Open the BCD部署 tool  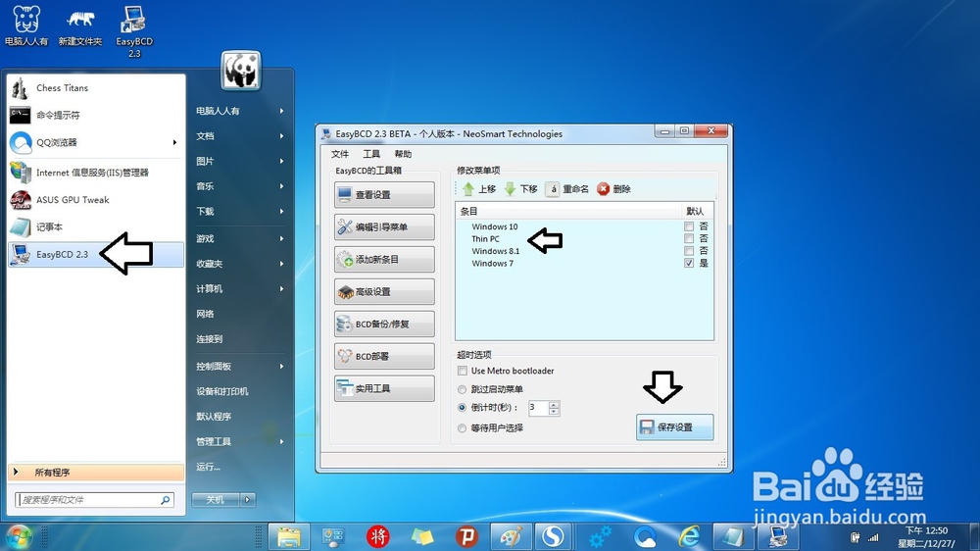click(x=384, y=356)
